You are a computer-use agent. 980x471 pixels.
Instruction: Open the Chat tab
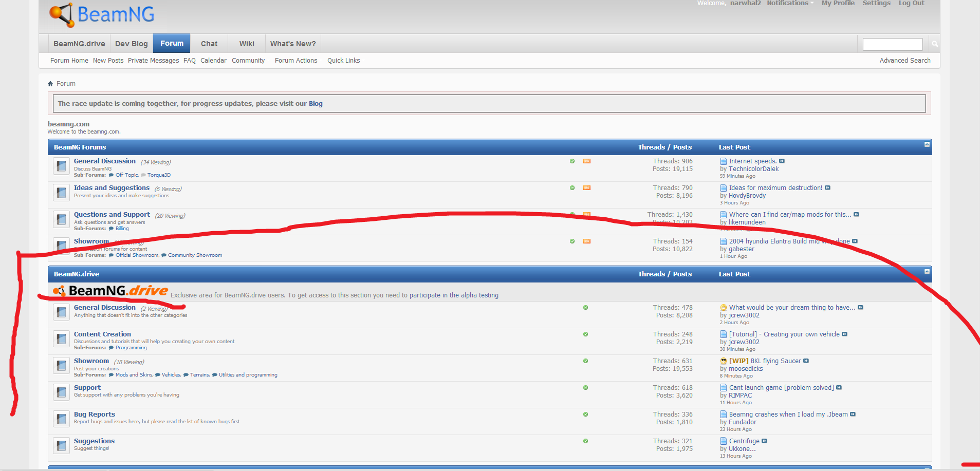209,44
